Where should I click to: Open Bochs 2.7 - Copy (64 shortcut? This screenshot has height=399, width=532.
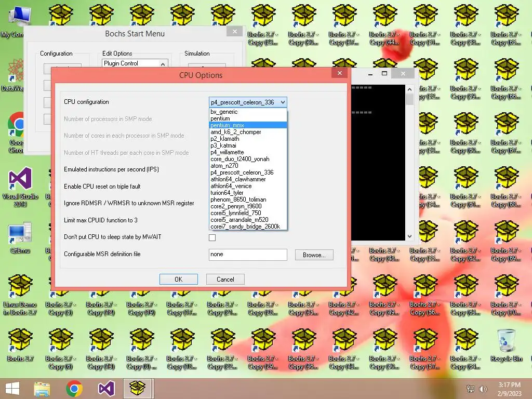465,349
